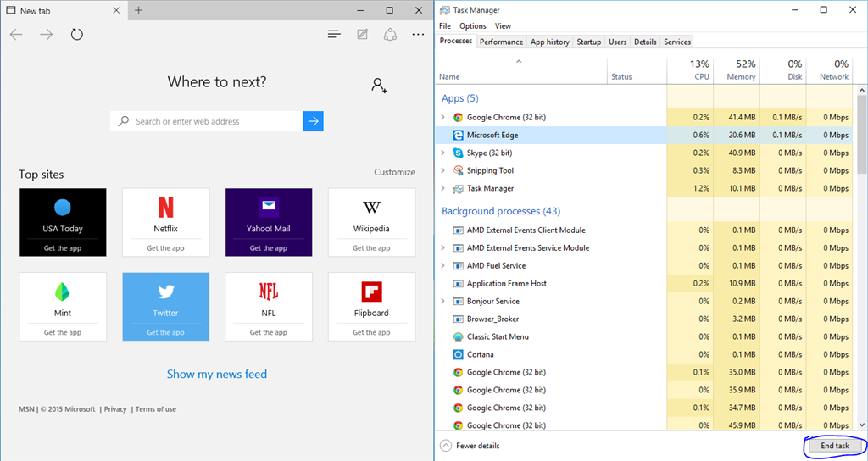The image size is (868, 461).
Task: Switch to the Services tab
Action: (677, 42)
